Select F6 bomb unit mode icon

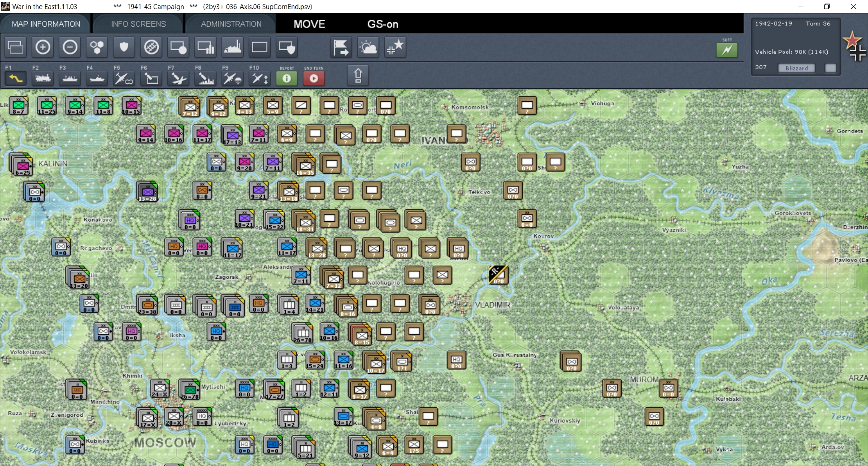pos(151,79)
